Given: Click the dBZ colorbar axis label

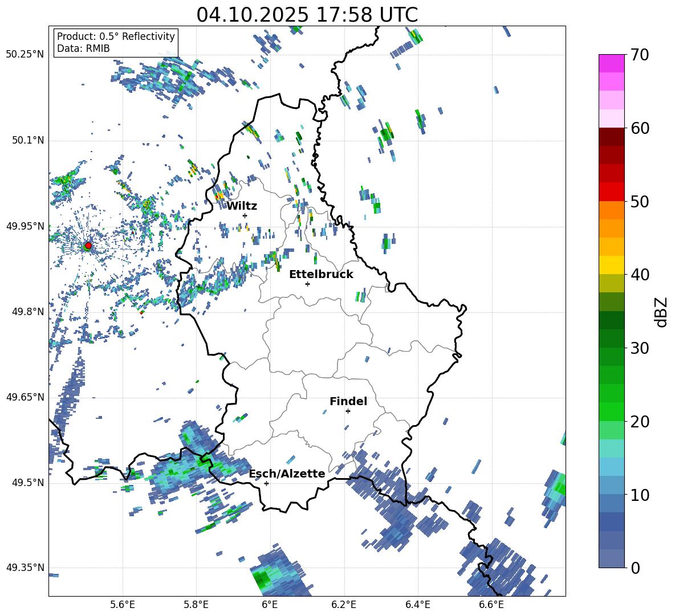Looking at the screenshot, I should click(662, 312).
